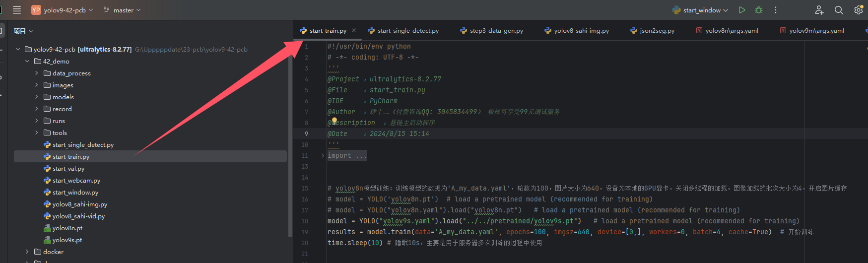Switch to yolov8n\args.yaml tab
The height and width of the screenshot is (263, 868).
[727, 31]
